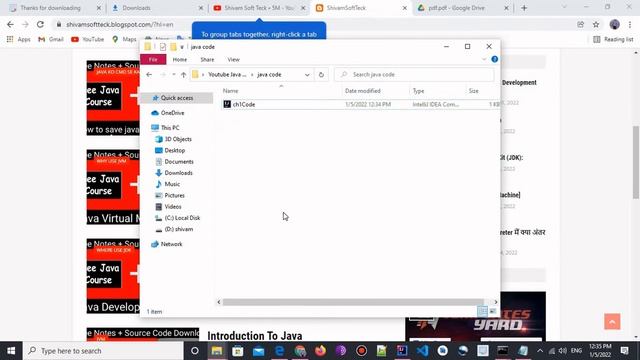
Task: Open Chrome profile avatar
Action: pos(614,24)
